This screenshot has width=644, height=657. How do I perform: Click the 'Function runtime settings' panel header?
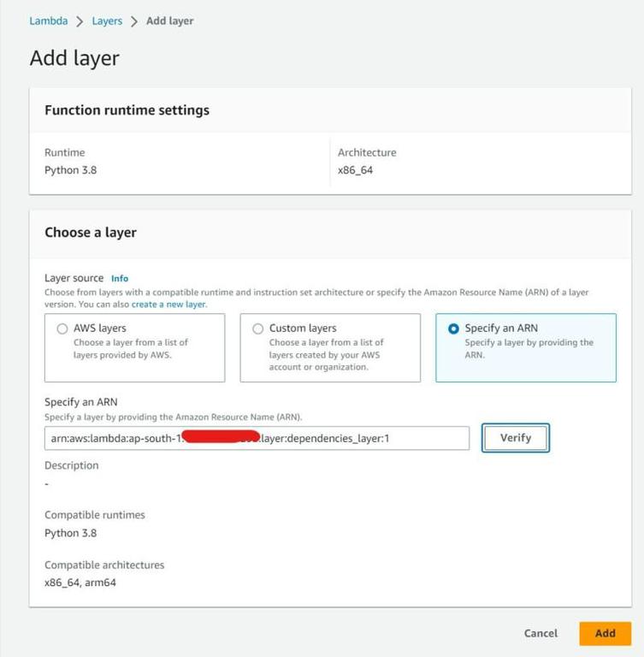(127, 110)
